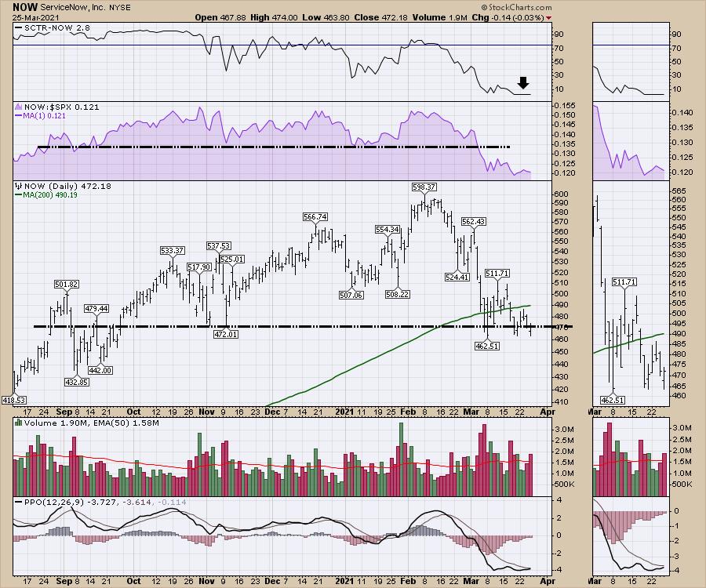Screen dimensions: 706x588
Task: Click the purple area icon beside NOW:$SPX
Action: [x=19, y=107]
